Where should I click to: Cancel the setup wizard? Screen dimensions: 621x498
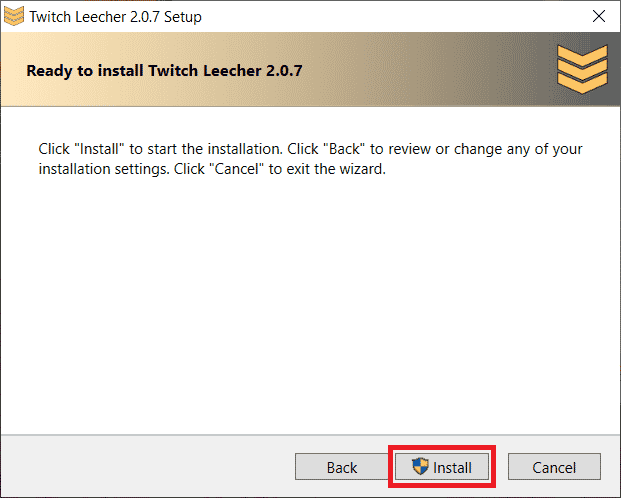[553, 467]
